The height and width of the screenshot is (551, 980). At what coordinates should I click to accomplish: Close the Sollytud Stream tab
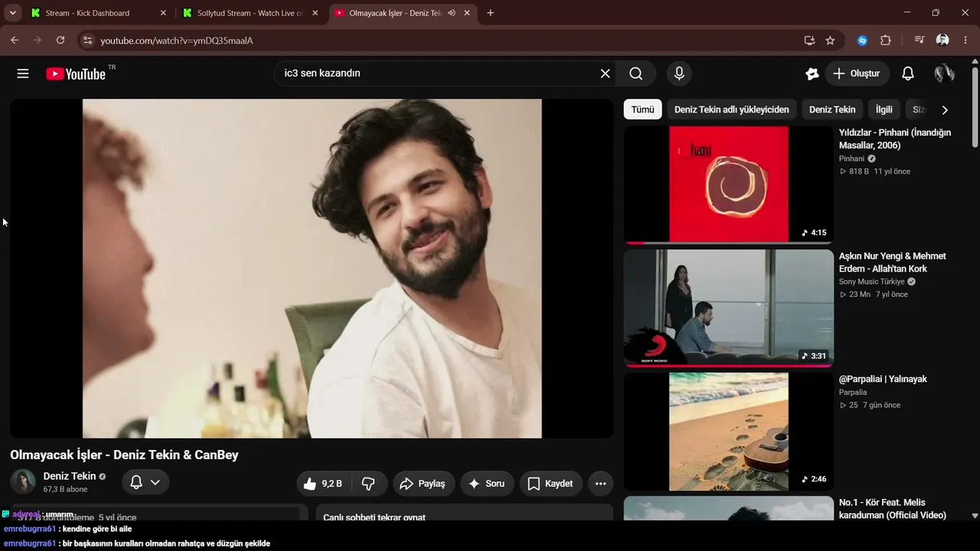click(315, 13)
